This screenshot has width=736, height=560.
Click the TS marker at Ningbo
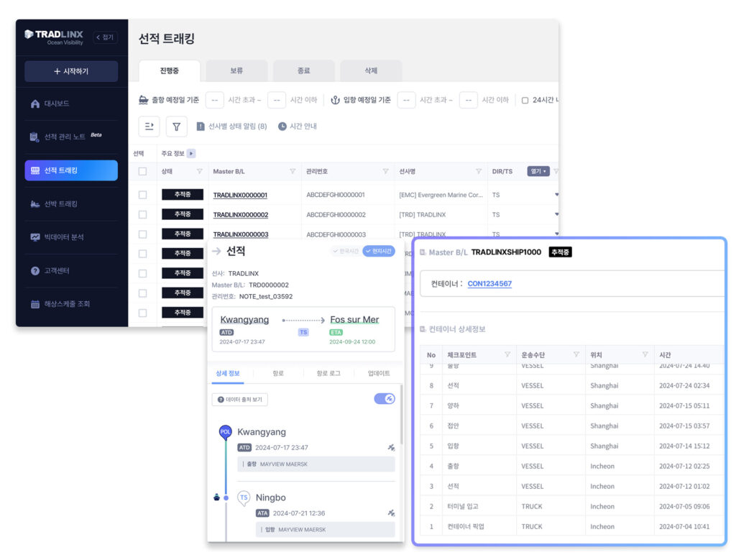[244, 498]
